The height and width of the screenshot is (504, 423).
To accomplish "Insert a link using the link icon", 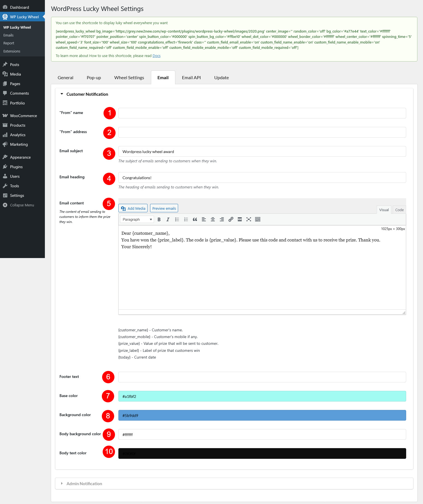I will click(231, 220).
